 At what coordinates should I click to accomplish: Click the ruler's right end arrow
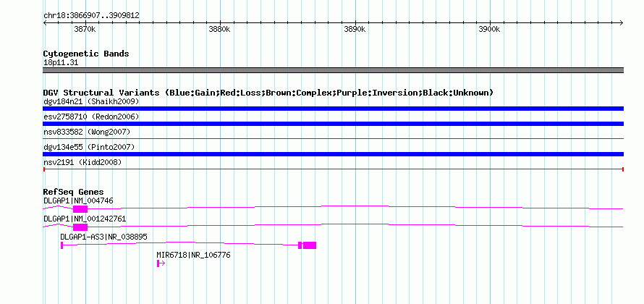[x=621, y=23]
